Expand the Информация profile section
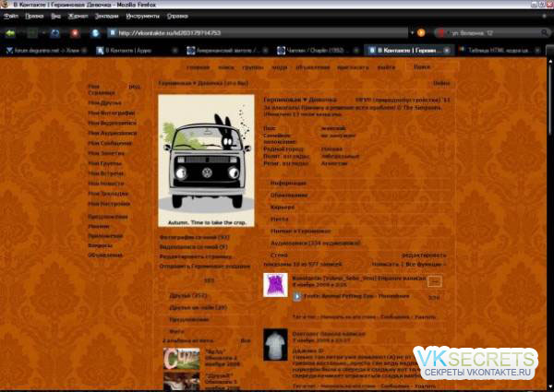The image size is (554, 392). tap(288, 184)
